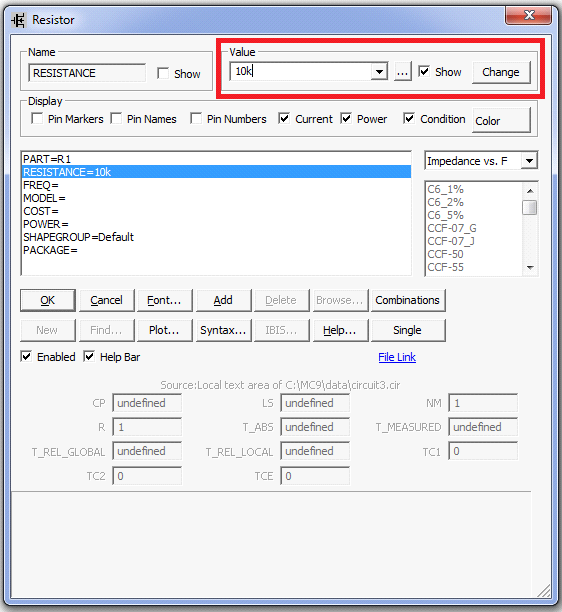The width and height of the screenshot is (562, 612).
Task: Select the PACKAGE= attribute row
Action: click(217, 250)
